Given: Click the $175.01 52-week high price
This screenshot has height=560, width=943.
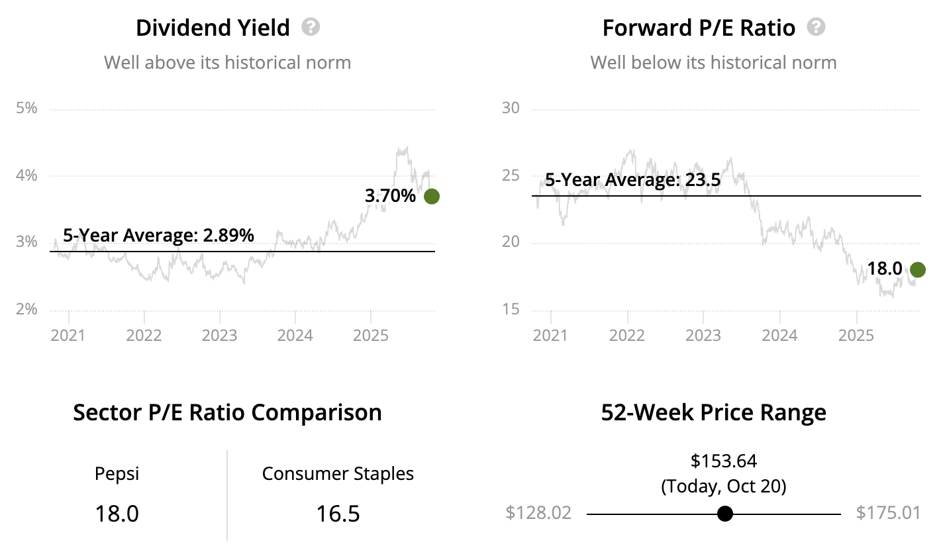Looking at the screenshot, I should tap(888, 513).
